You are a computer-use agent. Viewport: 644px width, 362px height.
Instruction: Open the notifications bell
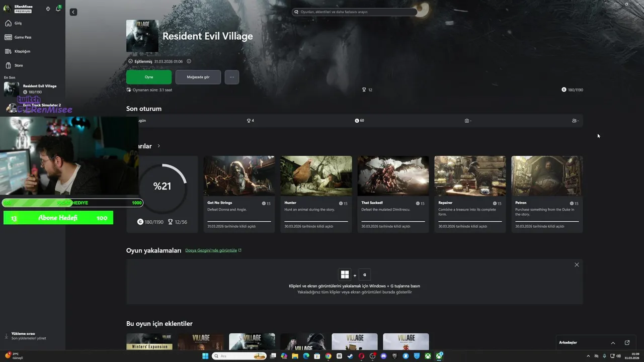[x=58, y=9]
